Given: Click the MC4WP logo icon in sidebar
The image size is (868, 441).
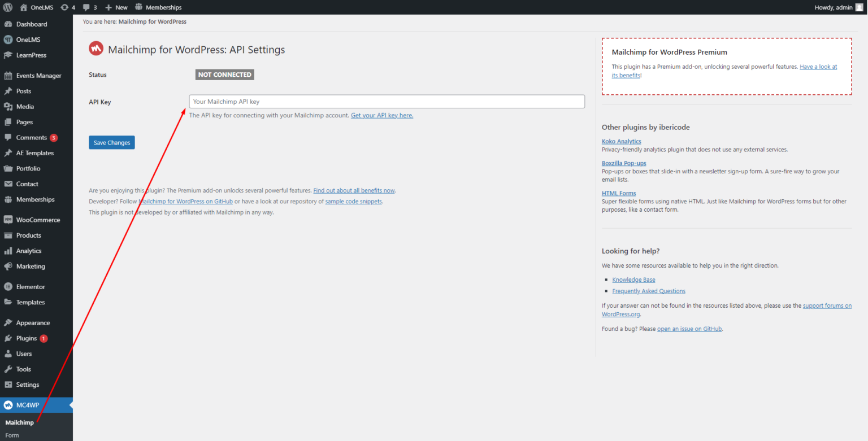Looking at the screenshot, I should pyautogui.click(x=8, y=405).
